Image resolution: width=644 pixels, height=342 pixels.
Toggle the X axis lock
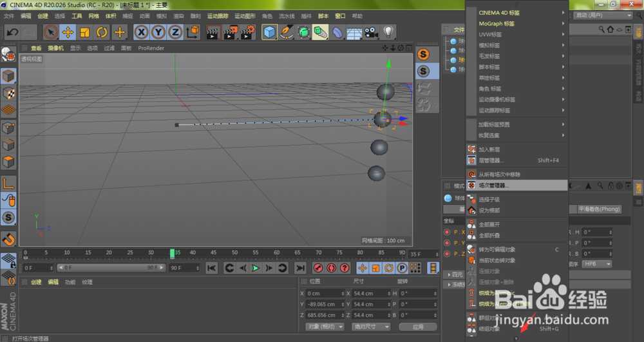point(141,32)
